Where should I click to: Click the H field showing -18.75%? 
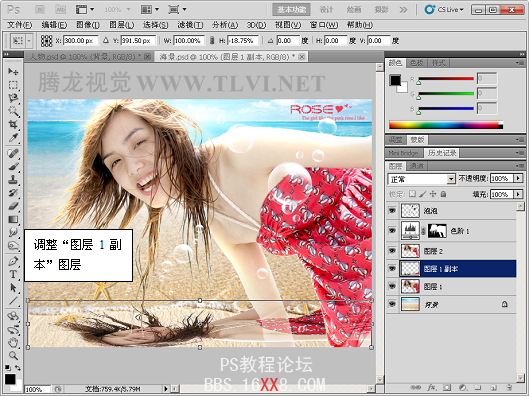[243, 40]
